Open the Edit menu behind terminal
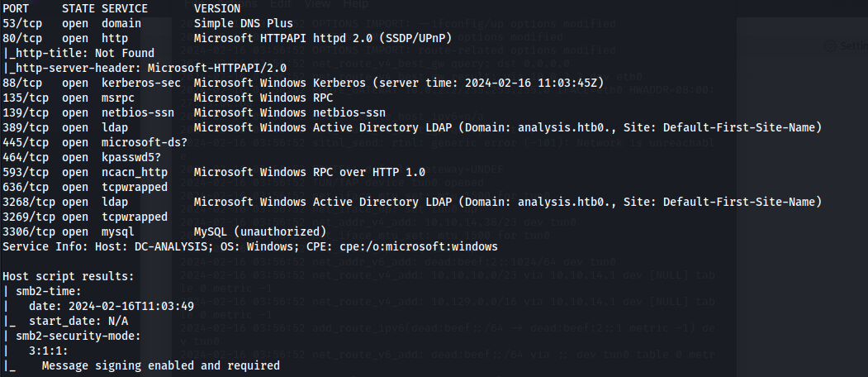 282,4
